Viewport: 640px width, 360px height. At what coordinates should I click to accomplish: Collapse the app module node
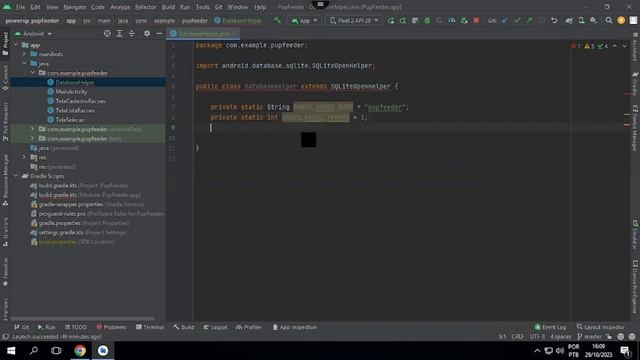pos(16,45)
